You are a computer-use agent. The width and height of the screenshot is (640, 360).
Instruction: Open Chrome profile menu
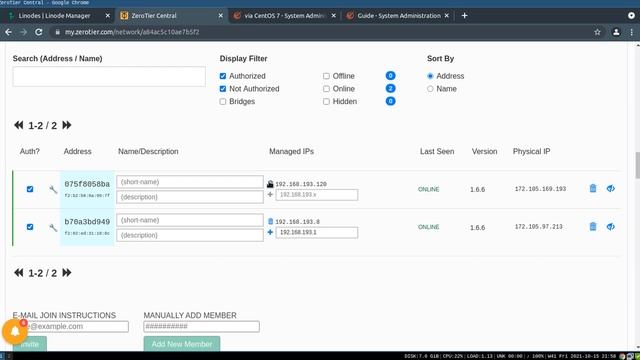(616, 32)
